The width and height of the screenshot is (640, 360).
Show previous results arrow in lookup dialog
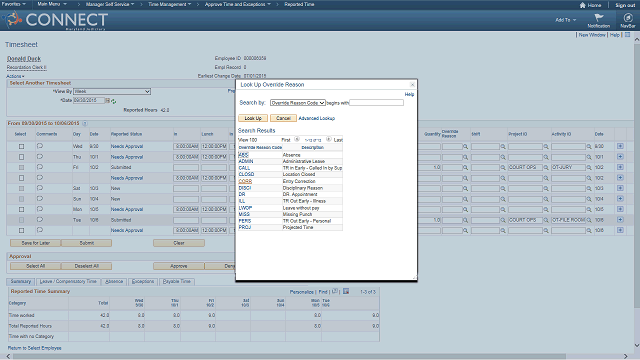coord(297,139)
